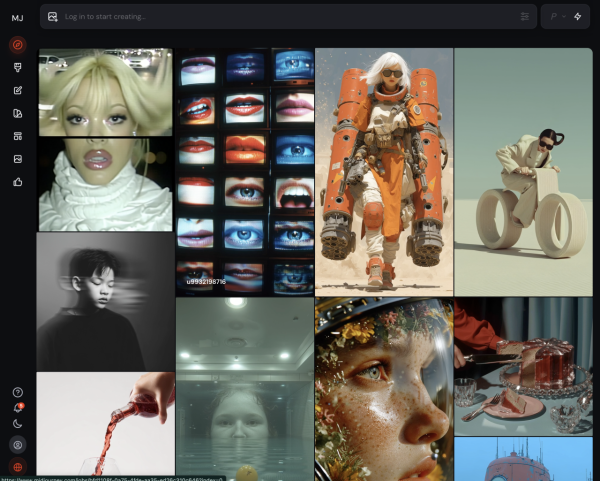Open the Edit pencil icon in sidebar
Image resolution: width=600 pixels, height=481 pixels.
pyautogui.click(x=17, y=90)
